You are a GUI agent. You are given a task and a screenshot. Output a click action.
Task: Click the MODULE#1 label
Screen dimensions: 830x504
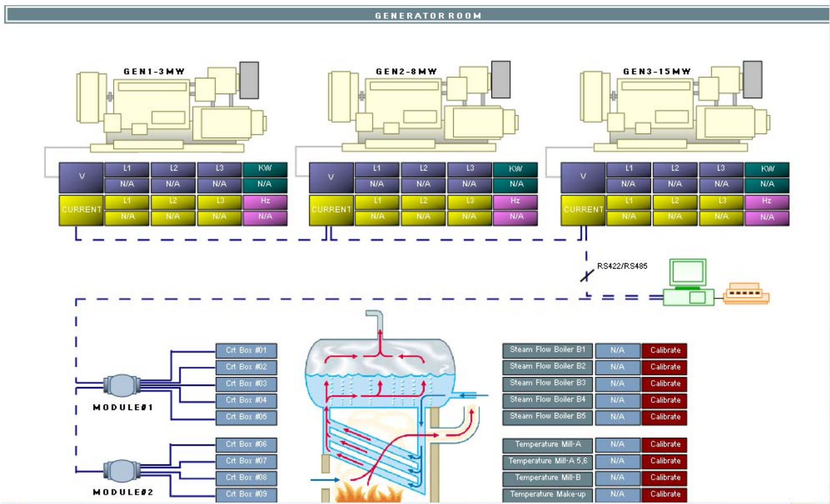tap(123, 407)
